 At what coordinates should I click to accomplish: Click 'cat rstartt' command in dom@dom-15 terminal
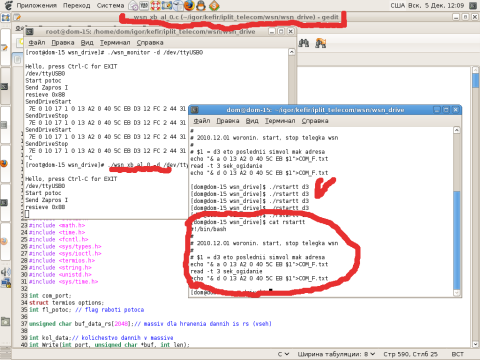tap(287, 222)
